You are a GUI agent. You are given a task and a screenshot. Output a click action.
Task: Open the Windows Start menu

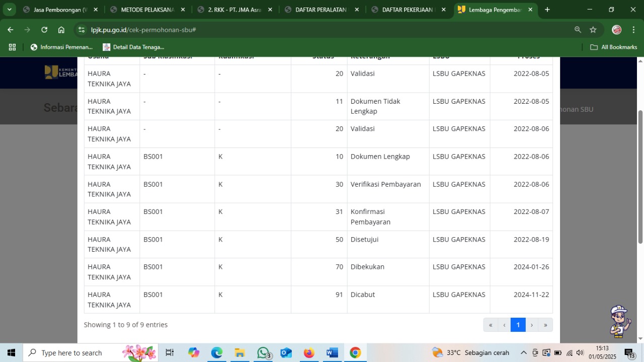[11, 353]
